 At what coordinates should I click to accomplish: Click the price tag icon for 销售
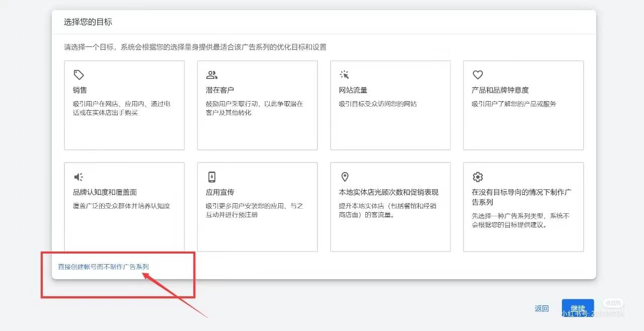coord(78,75)
